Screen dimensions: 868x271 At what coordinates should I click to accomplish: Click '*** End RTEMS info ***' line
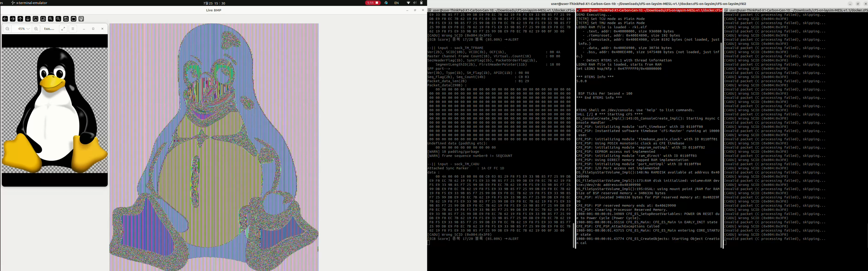[599, 98]
